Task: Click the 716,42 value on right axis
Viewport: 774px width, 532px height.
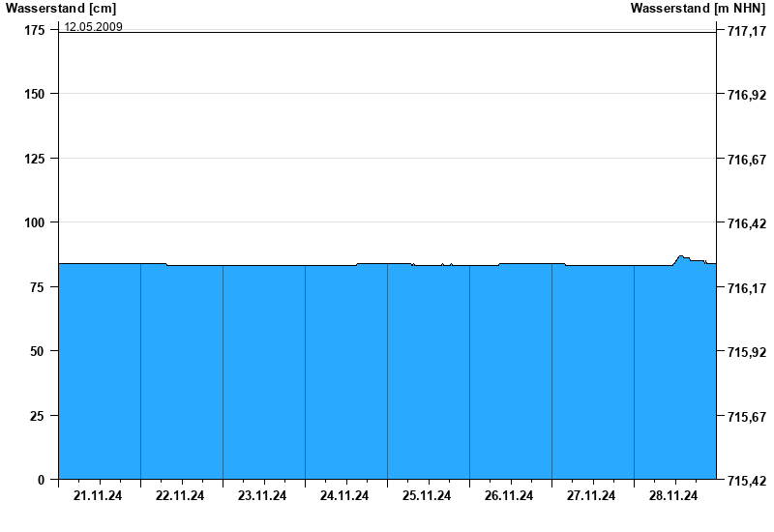Action: [747, 223]
